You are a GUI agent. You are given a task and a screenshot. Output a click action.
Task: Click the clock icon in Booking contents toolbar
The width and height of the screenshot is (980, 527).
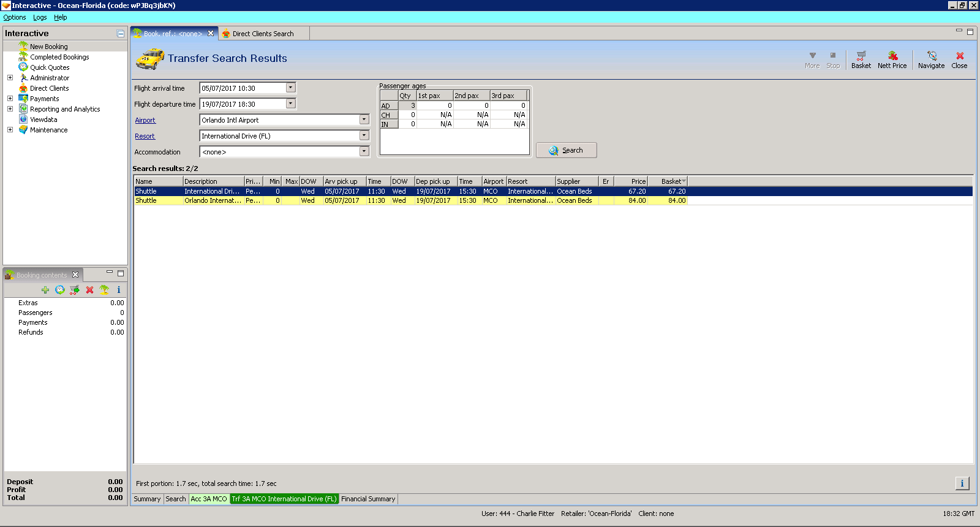[60, 290]
